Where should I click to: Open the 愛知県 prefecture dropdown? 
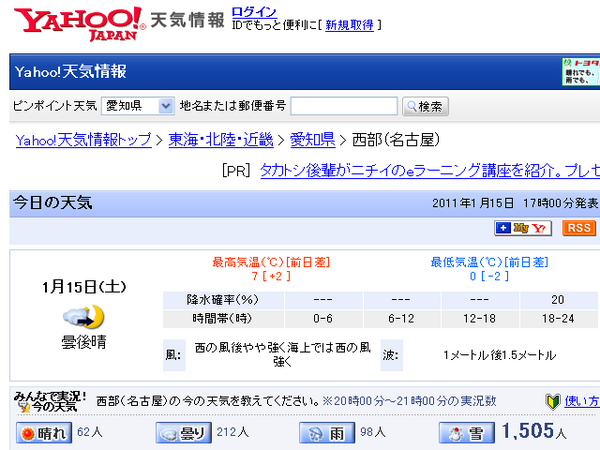(x=137, y=106)
